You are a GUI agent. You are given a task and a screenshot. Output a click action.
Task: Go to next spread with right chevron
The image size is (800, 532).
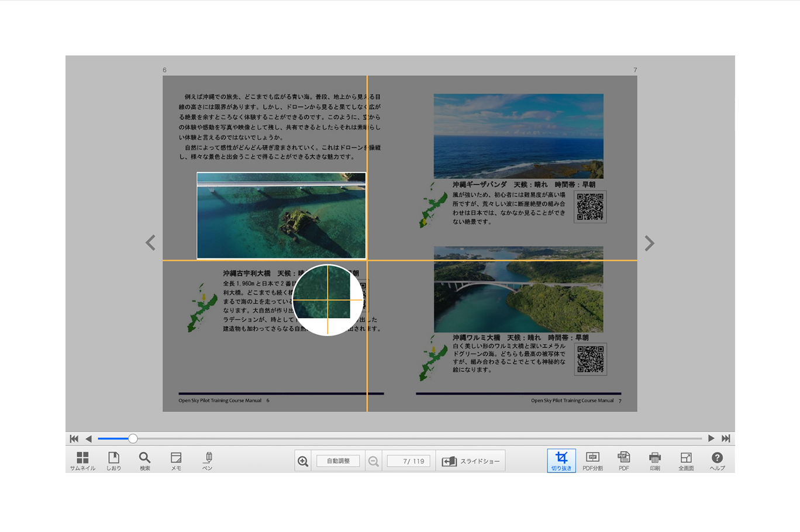pos(649,243)
